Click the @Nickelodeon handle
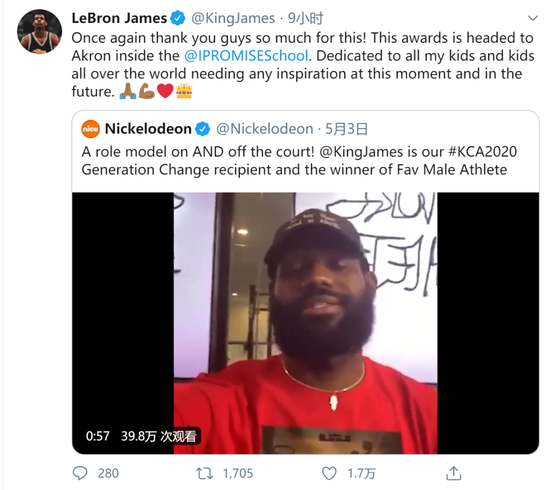Viewport: 550px width, 490px height. pos(264,129)
